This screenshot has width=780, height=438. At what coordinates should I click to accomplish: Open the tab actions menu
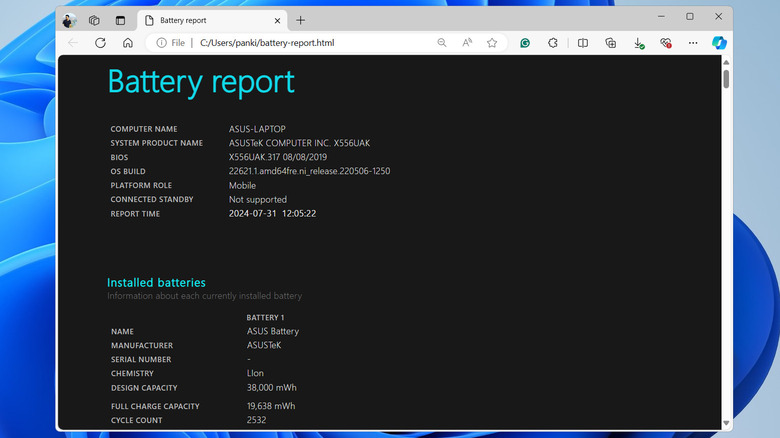120,20
